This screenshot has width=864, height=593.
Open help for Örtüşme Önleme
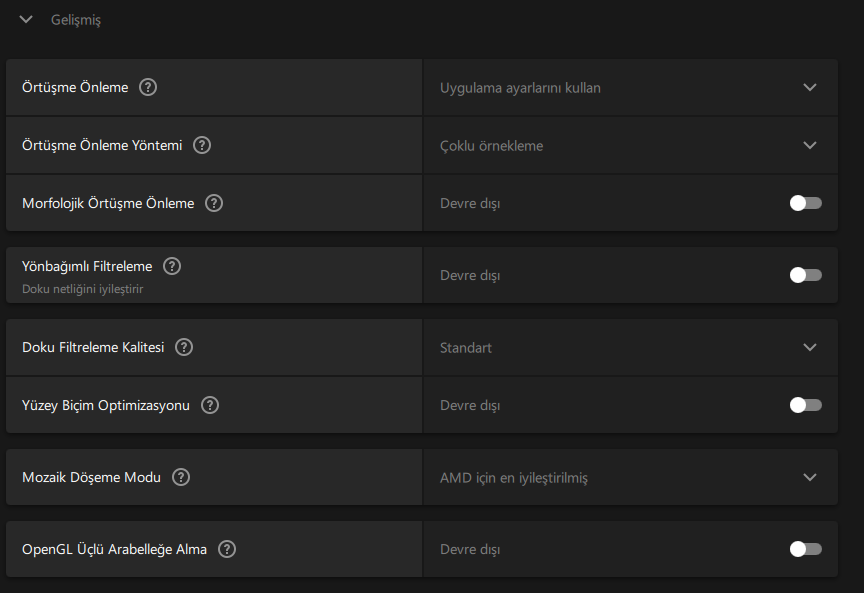(x=148, y=87)
